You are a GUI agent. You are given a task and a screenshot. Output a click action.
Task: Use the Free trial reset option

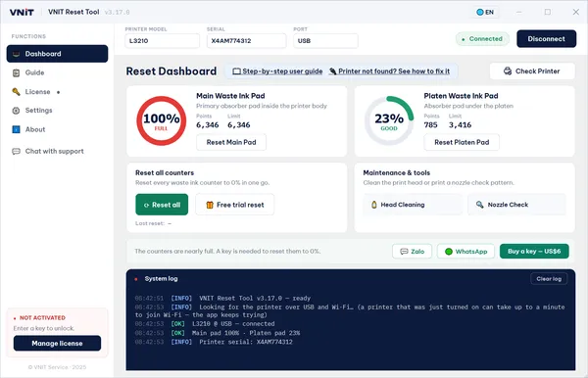pyautogui.click(x=235, y=205)
